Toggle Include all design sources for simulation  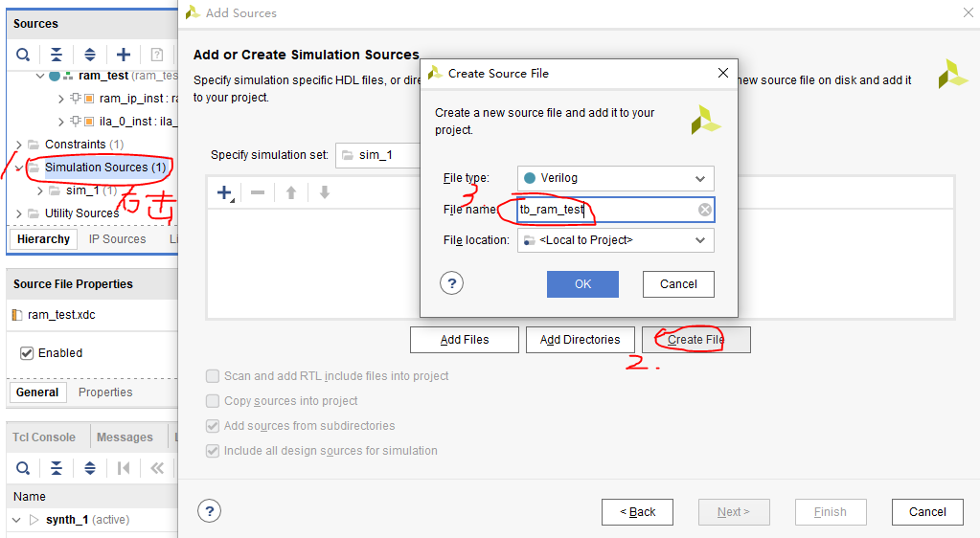pos(213,451)
